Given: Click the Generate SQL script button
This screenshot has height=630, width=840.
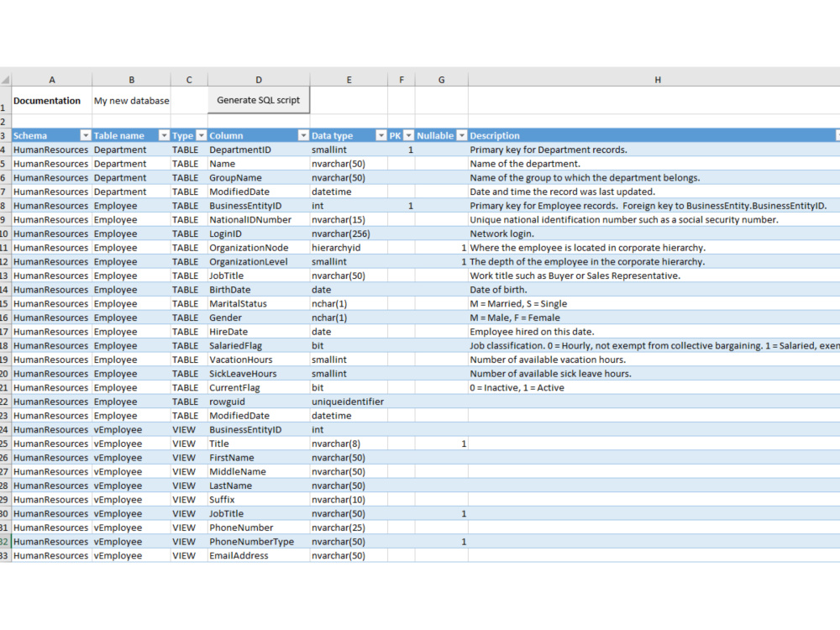Looking at the screenshot, I should 258,100.
